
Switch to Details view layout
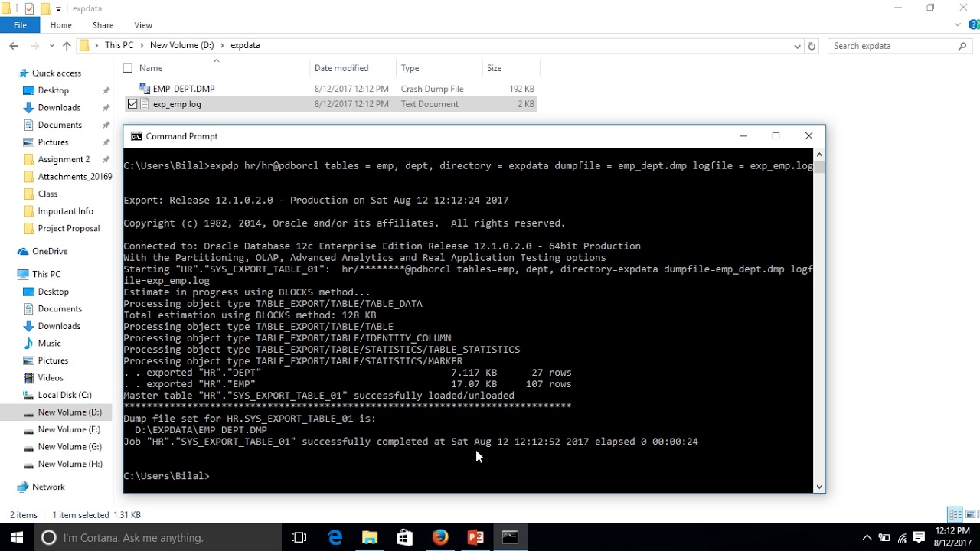(x=955, y=514)
